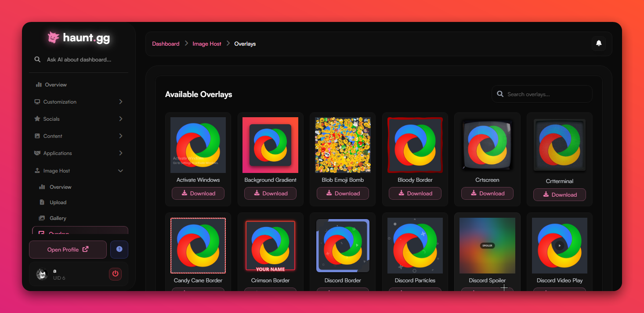644x313 pixels.
Task: Collapse the Image Host section chevron
Action: [120, 171]
